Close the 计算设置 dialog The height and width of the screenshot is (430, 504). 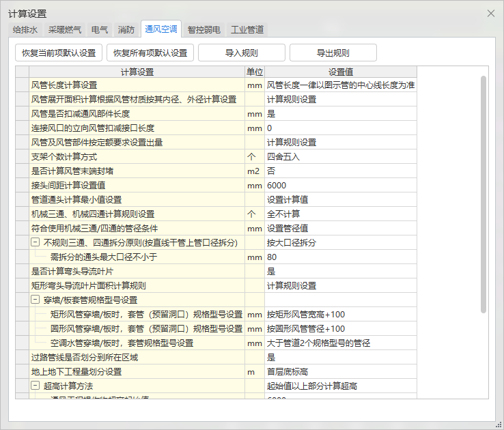490,14
